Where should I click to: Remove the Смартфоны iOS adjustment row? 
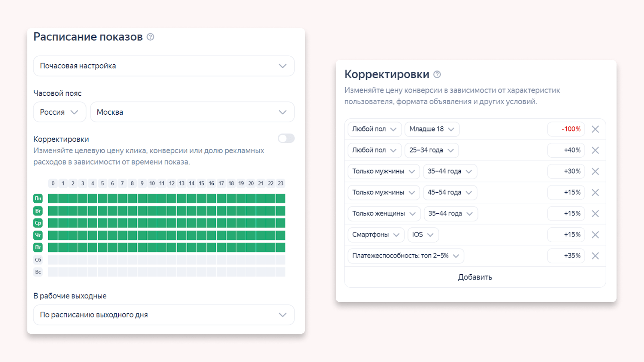click(x=595, y=235)
